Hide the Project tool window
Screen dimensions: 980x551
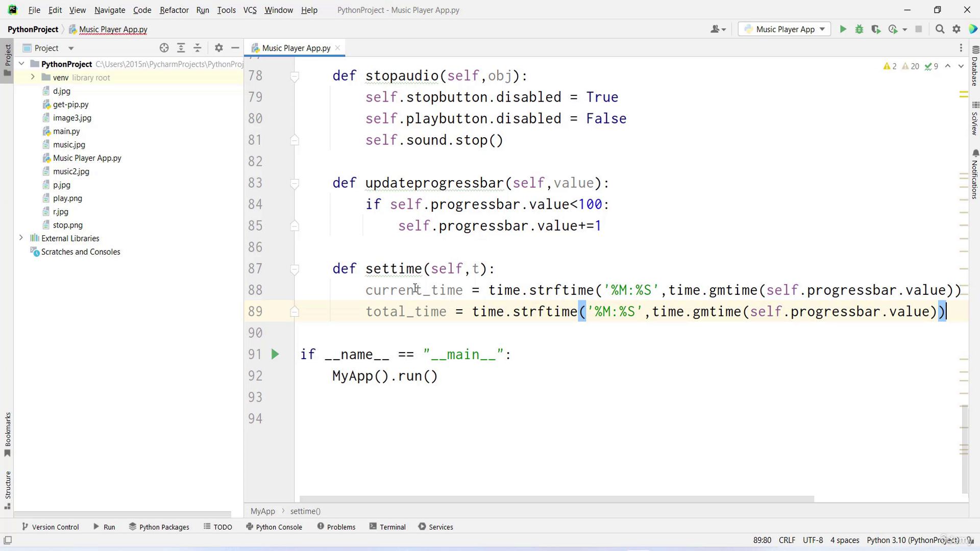tap(235, 48)
